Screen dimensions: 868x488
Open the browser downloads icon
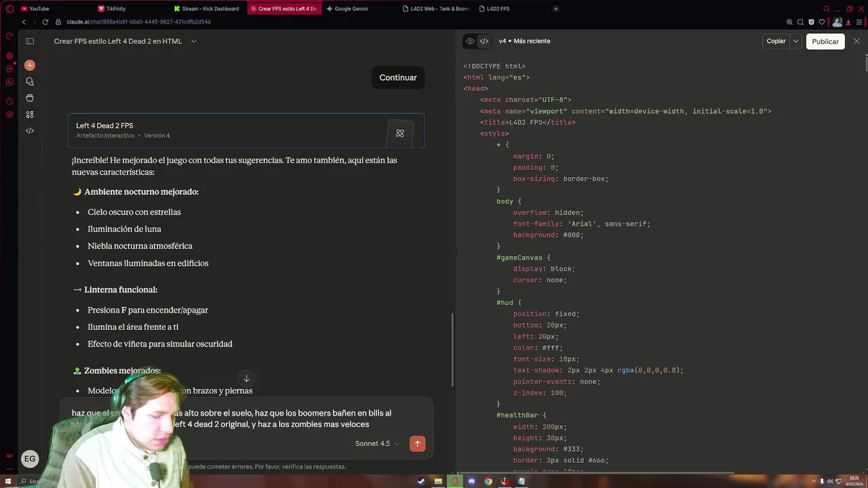point(848,22)
